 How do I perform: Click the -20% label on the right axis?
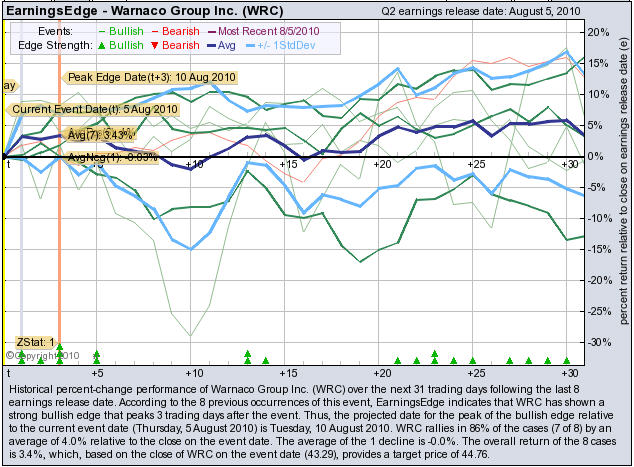tap(600, 280)
